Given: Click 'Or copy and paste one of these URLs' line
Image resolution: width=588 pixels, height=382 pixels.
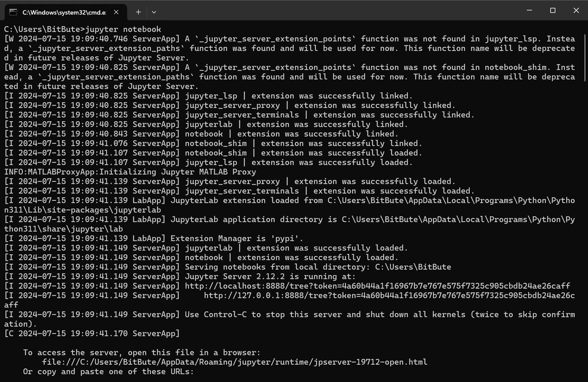Looking at the screenshot, I should pos(109,372).
